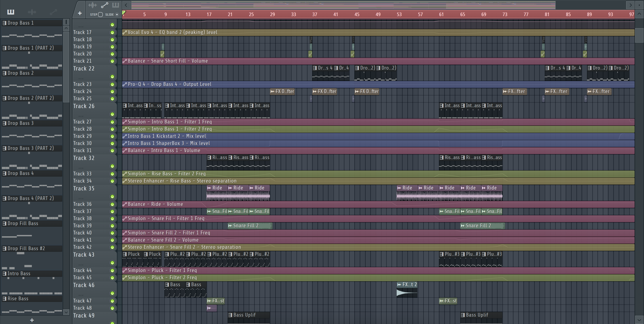Image resolution: width=644 pixels, height=324 pixels.
Task: Mute Track 26 using its green LED
Action: [x=112, y=114]
